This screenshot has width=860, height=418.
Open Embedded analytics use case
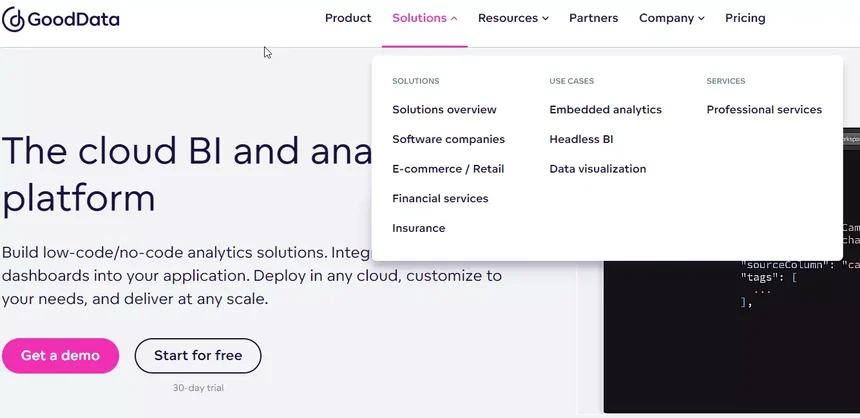click(x=606, y=110)
